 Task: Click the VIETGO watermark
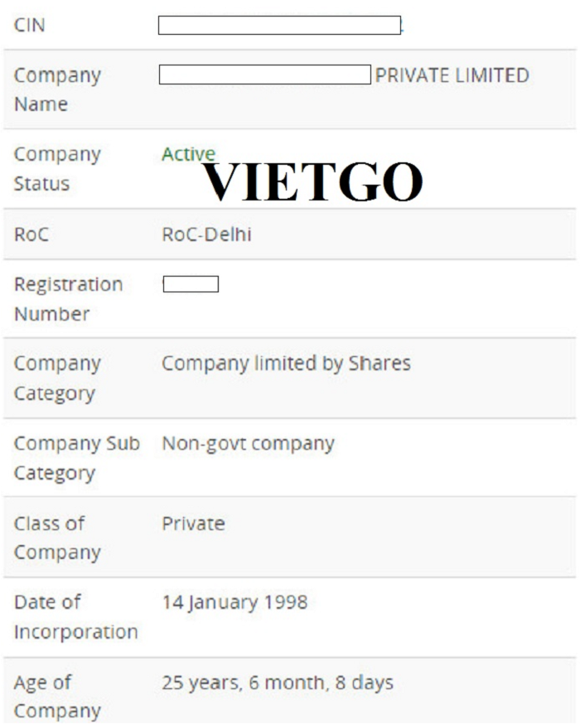point(312,182)
